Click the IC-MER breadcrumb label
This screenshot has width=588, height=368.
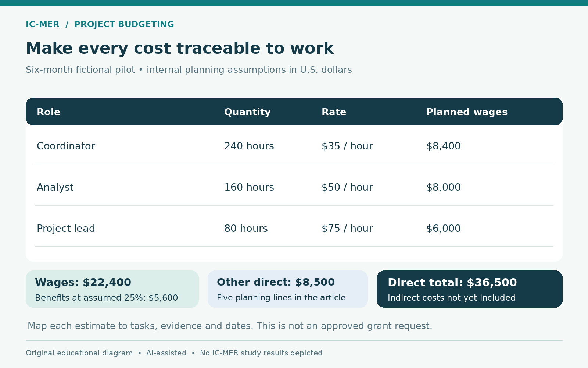pyautogui.click(x=42, y=24)
